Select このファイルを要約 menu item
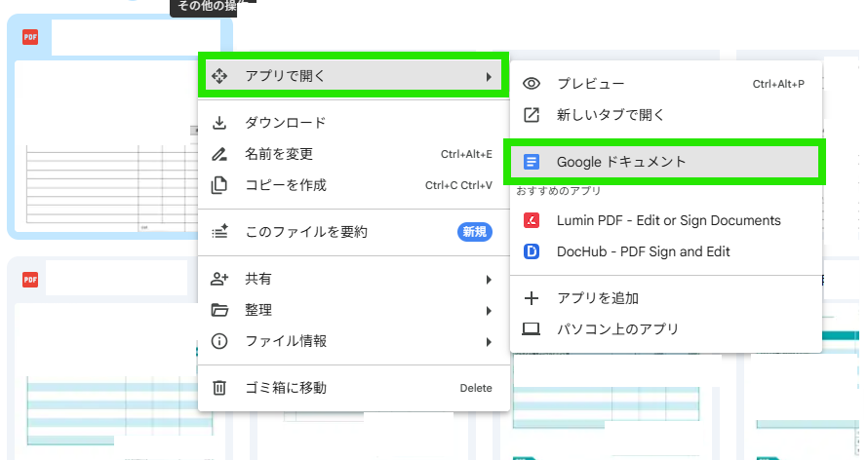This screenshot has width=868, height=460. (306, 232)
